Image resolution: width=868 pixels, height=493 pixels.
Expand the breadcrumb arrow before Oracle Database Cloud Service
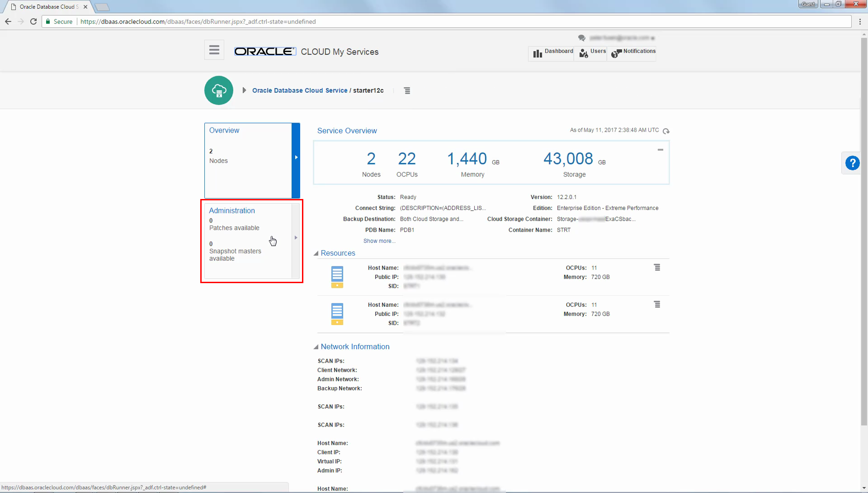click(244, 90)
